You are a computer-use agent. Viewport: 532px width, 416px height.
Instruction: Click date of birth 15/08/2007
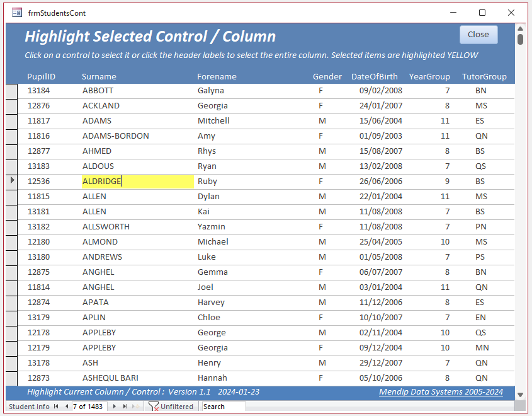tap(381, 151)
